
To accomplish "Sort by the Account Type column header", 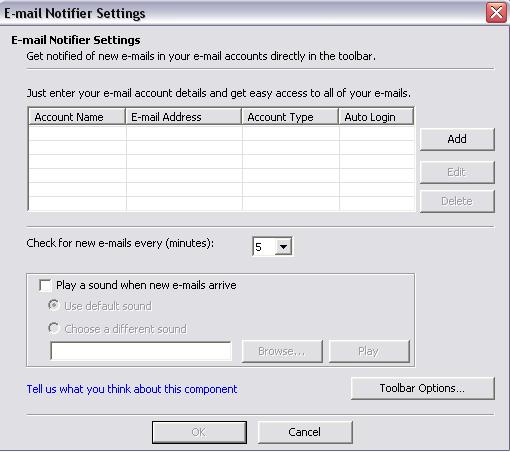I will [x=290, y=117].
